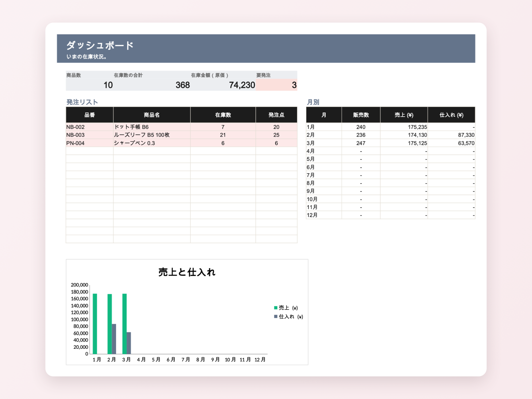Click the 商品名 column header
Image resolution: width=532 pixels, height=399 pixels.
(152, 115)
